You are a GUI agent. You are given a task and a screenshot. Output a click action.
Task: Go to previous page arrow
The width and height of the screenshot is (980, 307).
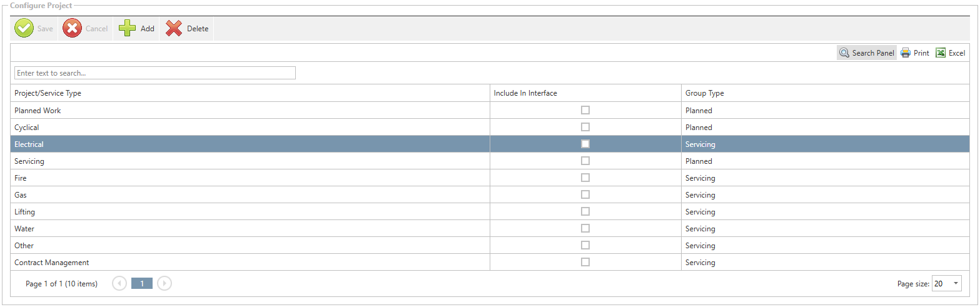119,283
